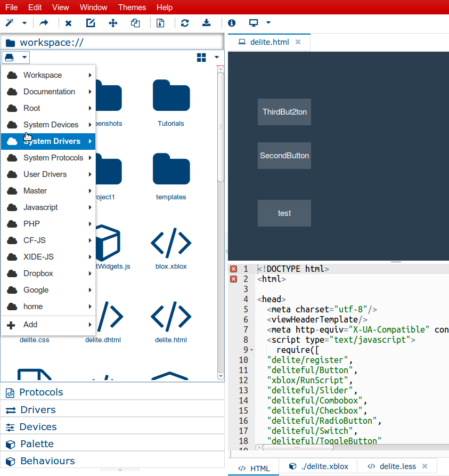This screenshot has width=449, height=476.
Task: Switch to the delite.less tab
Action: point(397,466)
